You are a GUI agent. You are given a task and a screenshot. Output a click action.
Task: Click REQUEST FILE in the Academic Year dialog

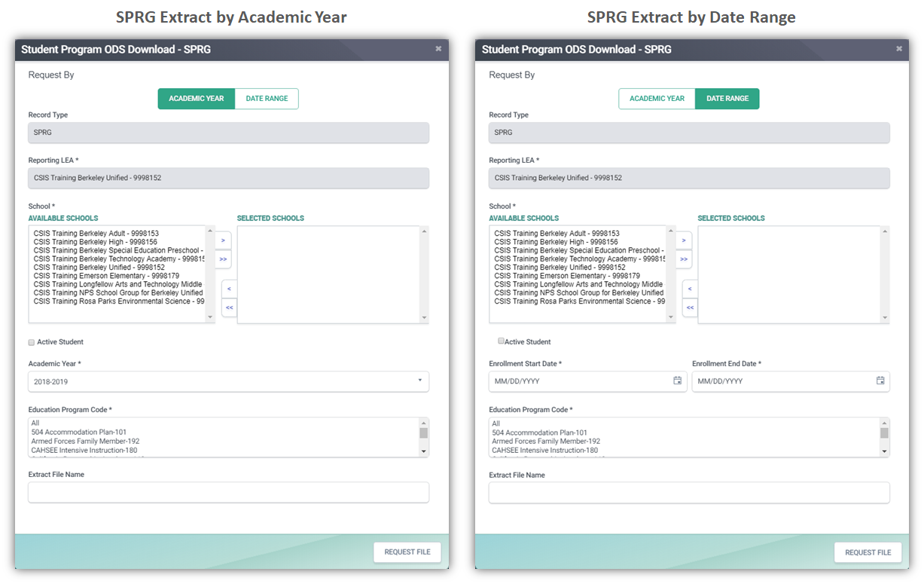(x=407, y=552)
